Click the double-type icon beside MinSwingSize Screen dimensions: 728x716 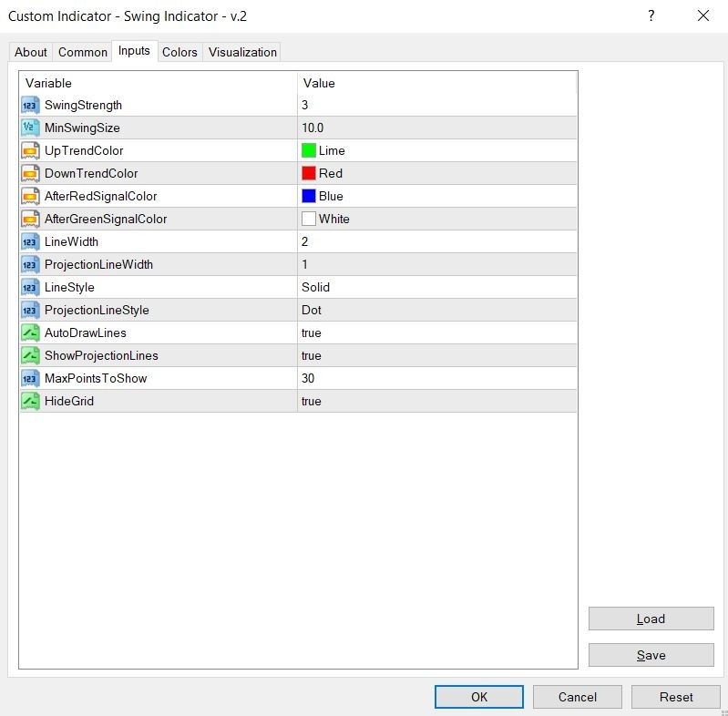click(30, 128)
